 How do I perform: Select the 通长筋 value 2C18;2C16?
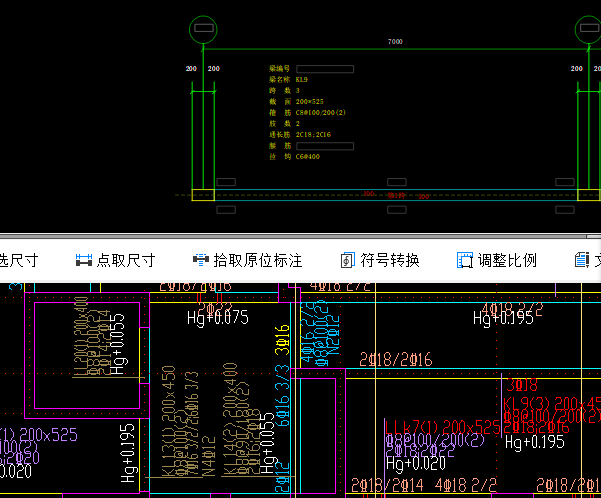coord(313,135)
